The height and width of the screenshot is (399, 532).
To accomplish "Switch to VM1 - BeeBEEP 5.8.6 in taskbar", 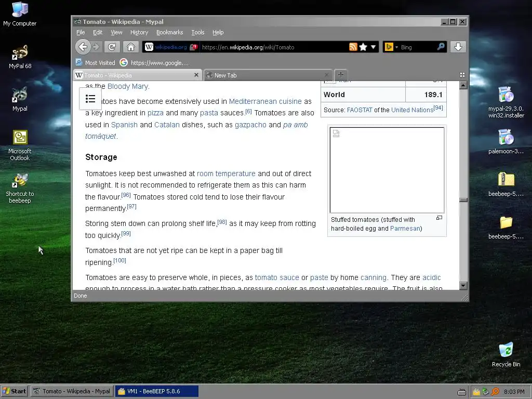I will tap(157, 391).
